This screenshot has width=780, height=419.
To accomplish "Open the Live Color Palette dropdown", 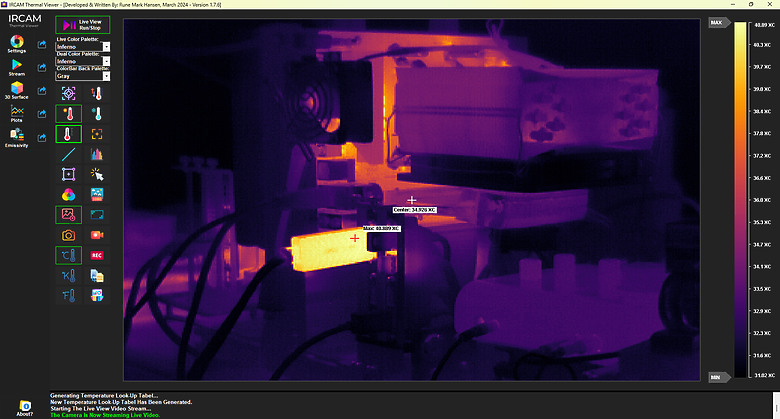I will click(106, 47).
